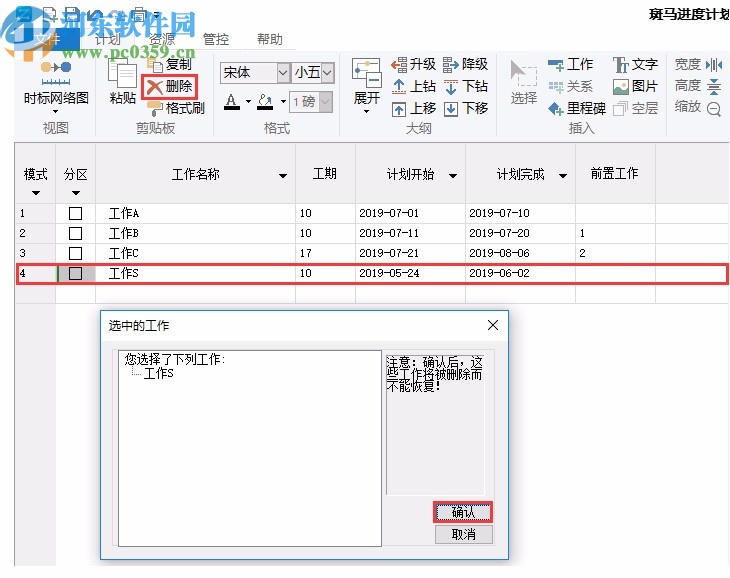Viewport: 730px width, 578px height.
Task: Expand the fill color dropdown arrow
Action: [283, 101]
